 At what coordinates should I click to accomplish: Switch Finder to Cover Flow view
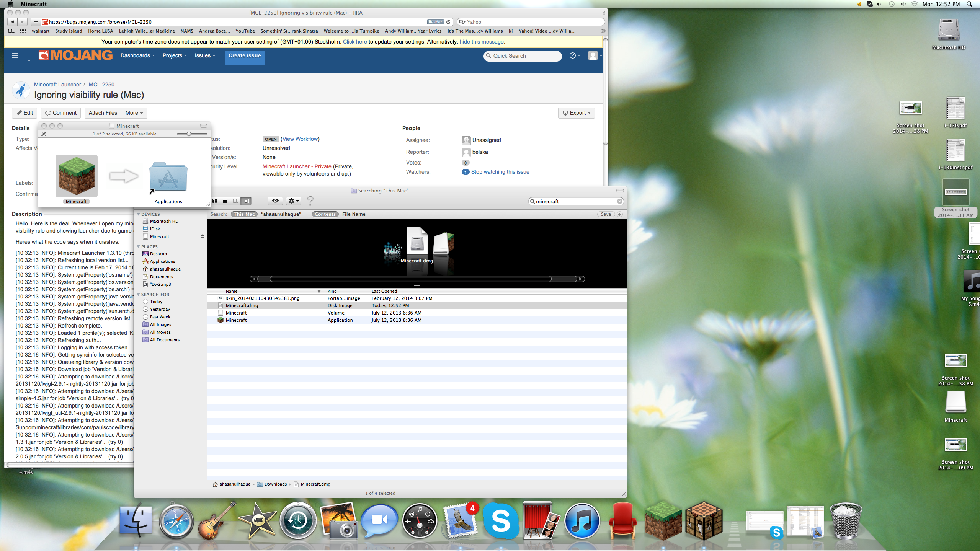(246, 201)
